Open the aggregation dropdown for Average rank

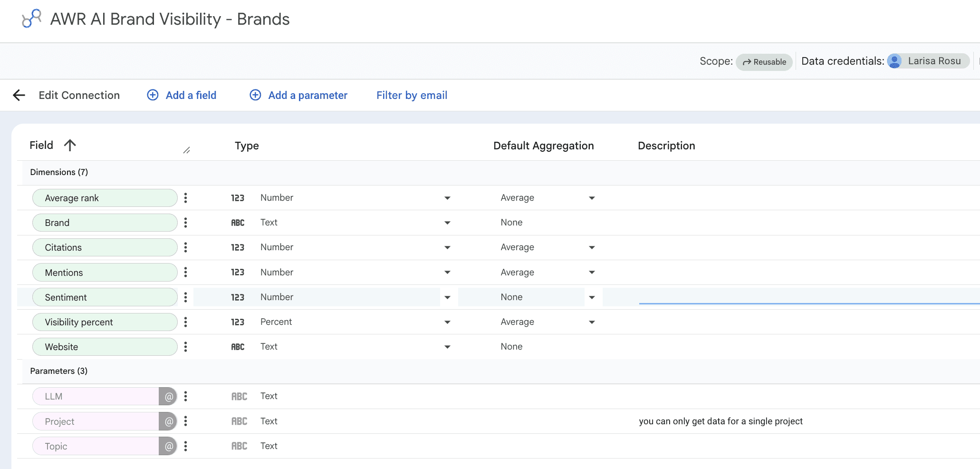tap(592, 198)
